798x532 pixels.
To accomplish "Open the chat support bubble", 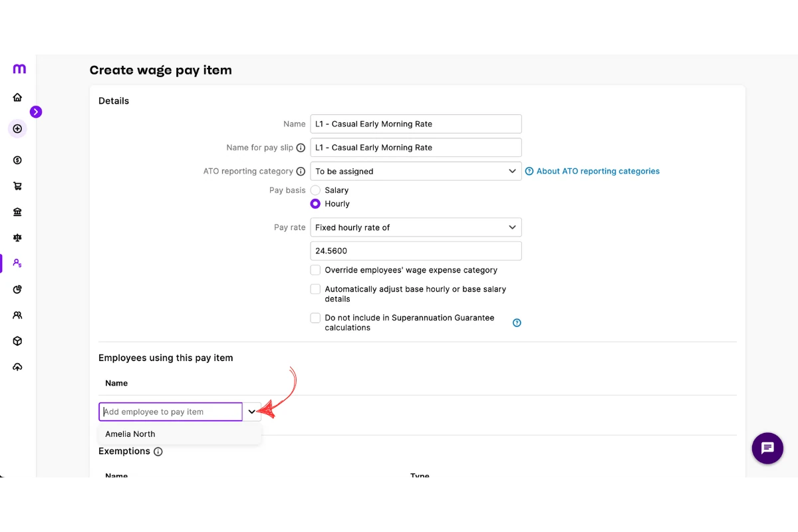I will [x=767, y=448].
